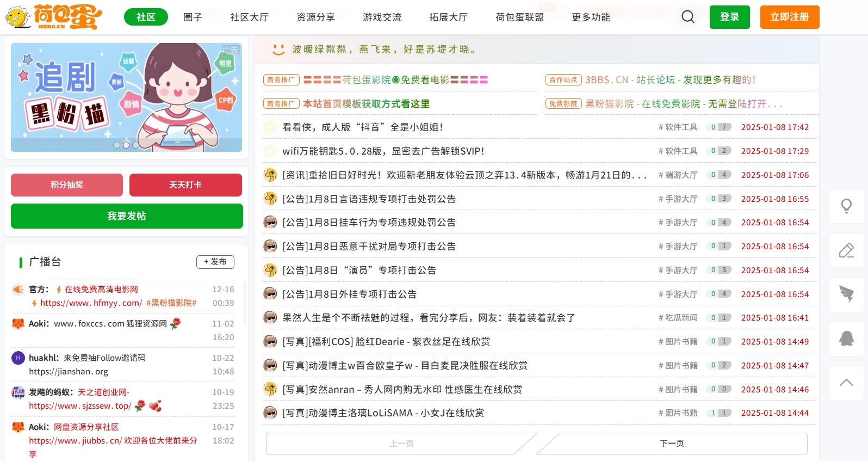Viewport: 868px width, 461px height.
Task: Open post 脸红Dearie 紫衣丝足在线欣赏
Action: [x=386, y=342]
